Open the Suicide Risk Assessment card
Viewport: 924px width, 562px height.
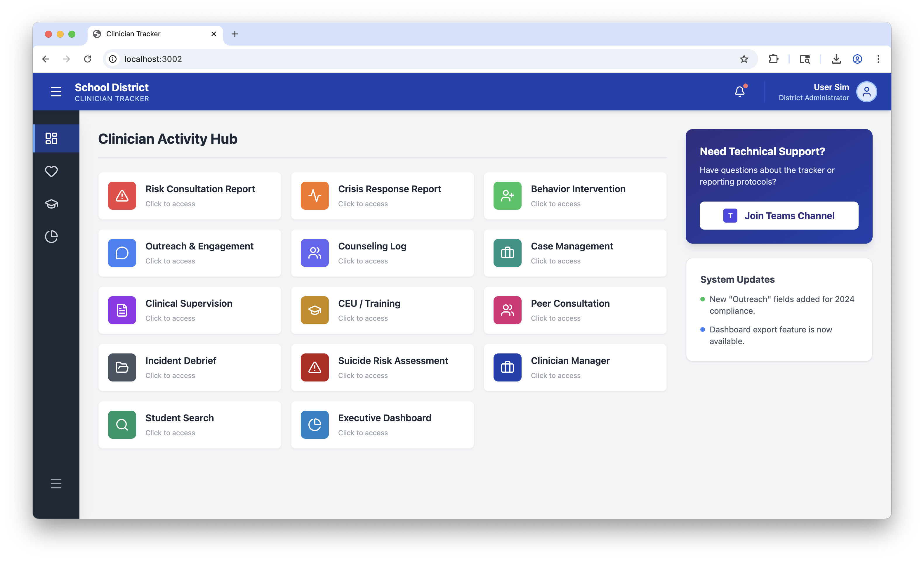382,367
